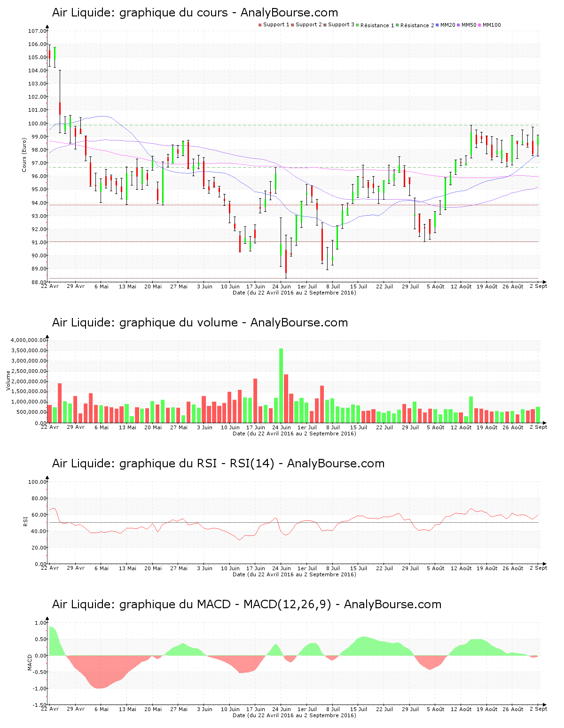Click the '19 Août' date on MACD chart
564x728 pixels.
(487, 709)
